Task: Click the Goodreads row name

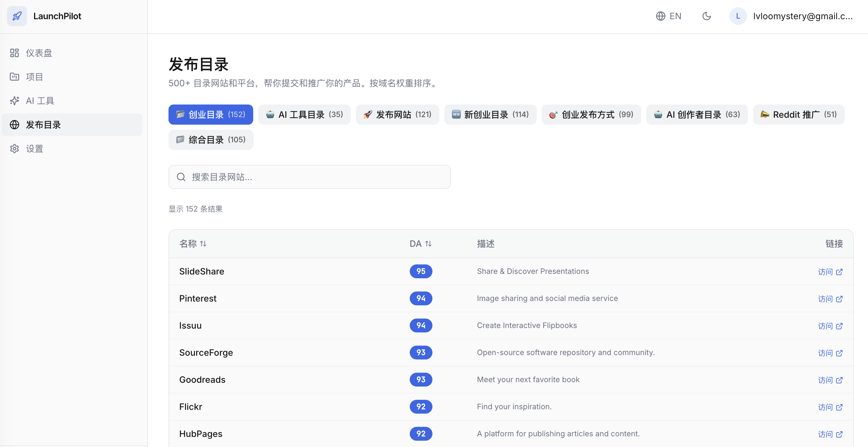Action: coord(202,380)
